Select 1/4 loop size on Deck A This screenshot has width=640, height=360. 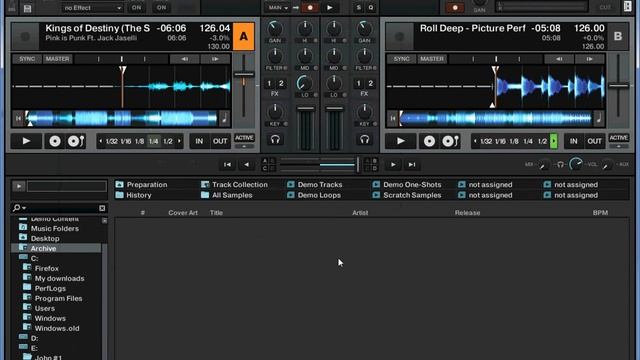pos(153,141)
